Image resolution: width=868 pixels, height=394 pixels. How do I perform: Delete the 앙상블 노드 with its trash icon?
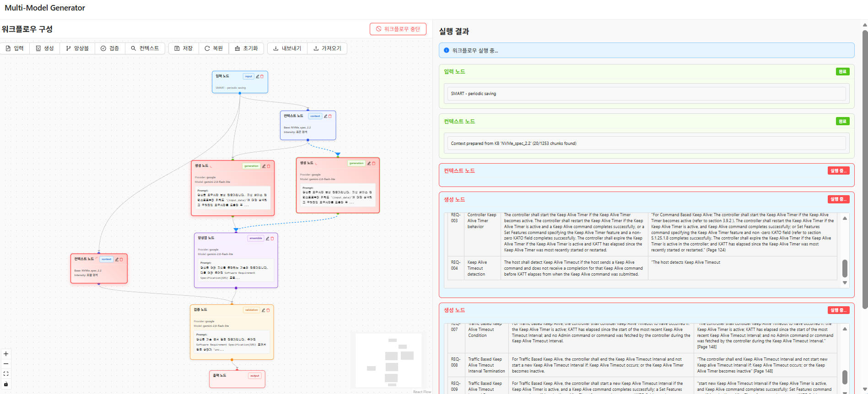click(x=272, y=238)
